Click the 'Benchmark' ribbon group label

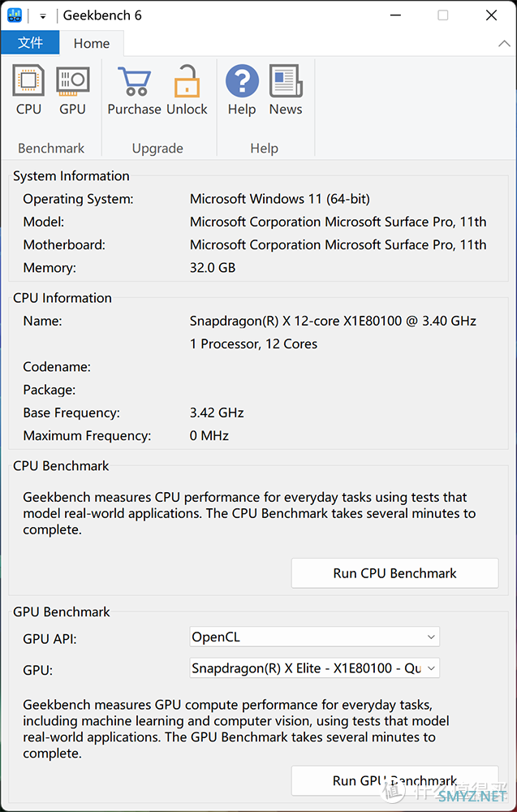coord(50,148)
